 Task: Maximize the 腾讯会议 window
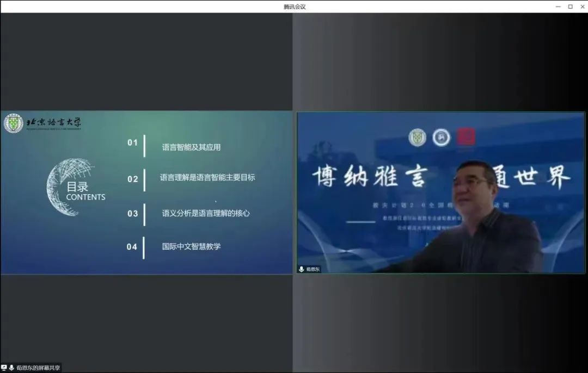tap(570, 7)
